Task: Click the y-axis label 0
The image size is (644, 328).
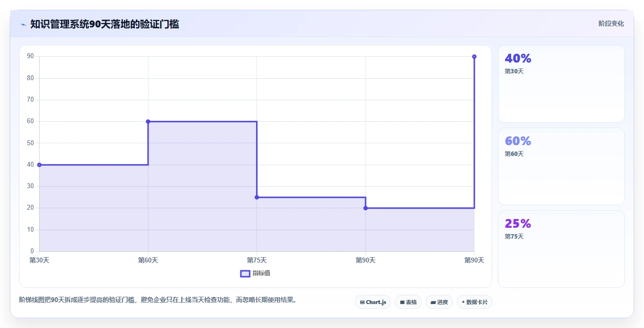Action: tap(32, 251)
